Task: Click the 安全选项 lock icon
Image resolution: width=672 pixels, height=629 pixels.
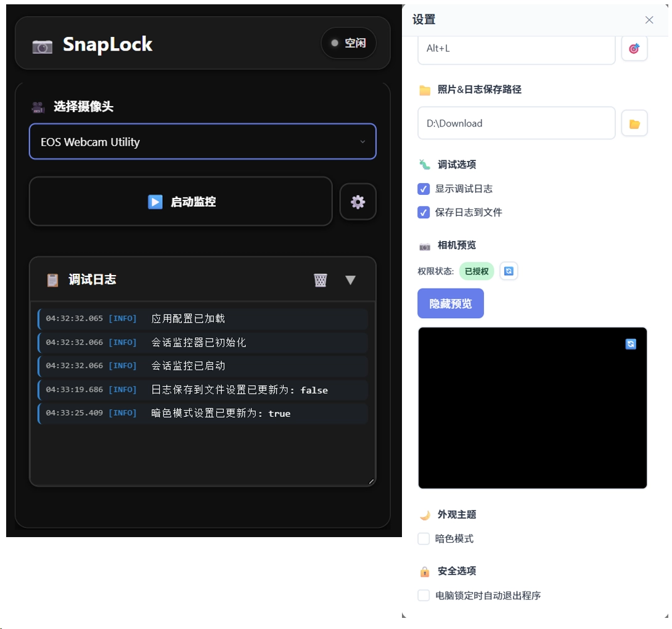Action: (x=425, y=572)
